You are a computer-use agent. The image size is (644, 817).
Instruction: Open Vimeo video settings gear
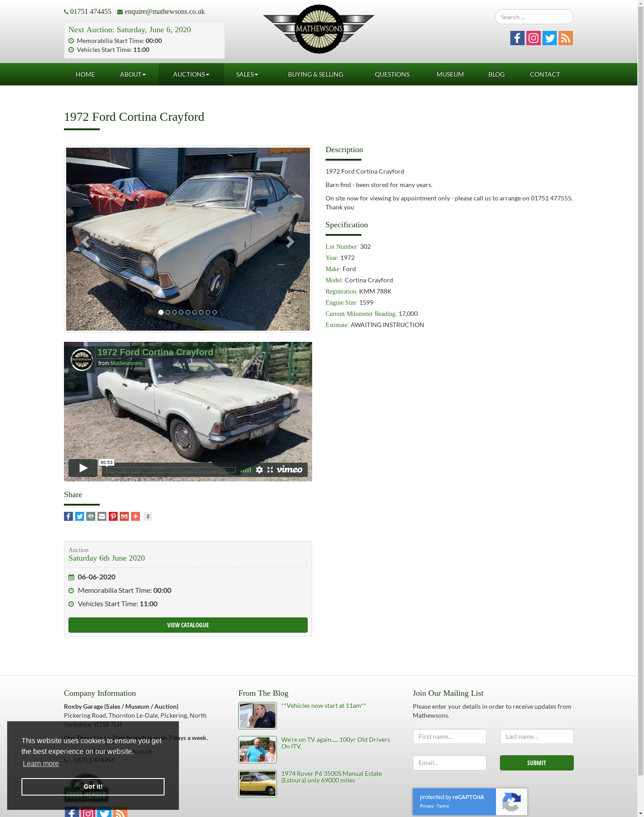tap(259, 470)
